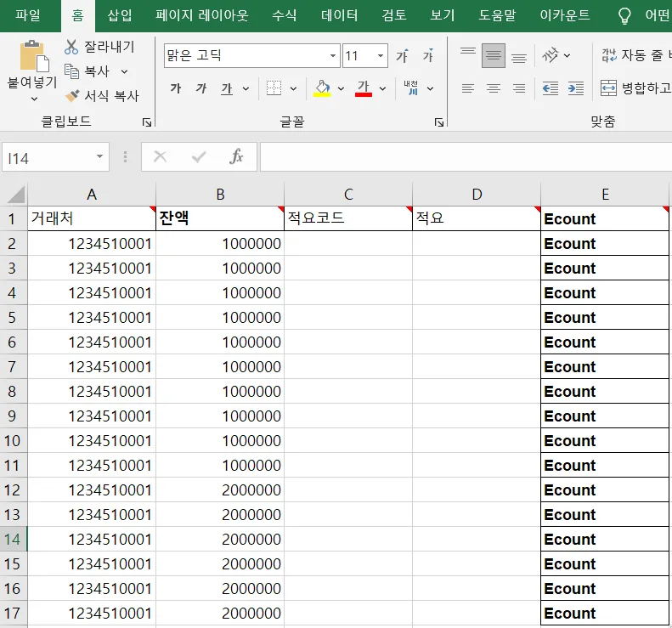672x628 pixels.
Task: Select row 14 header
Action: click(13, 540)
